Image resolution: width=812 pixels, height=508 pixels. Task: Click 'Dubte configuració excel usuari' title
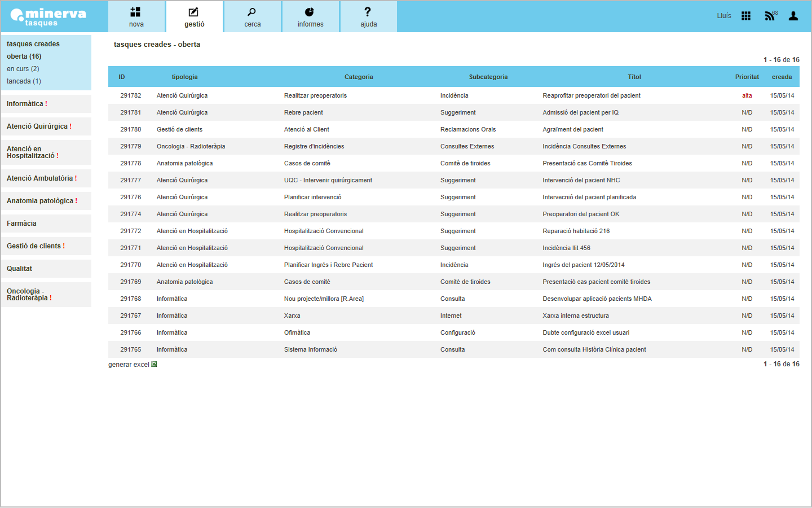[586, 332]
